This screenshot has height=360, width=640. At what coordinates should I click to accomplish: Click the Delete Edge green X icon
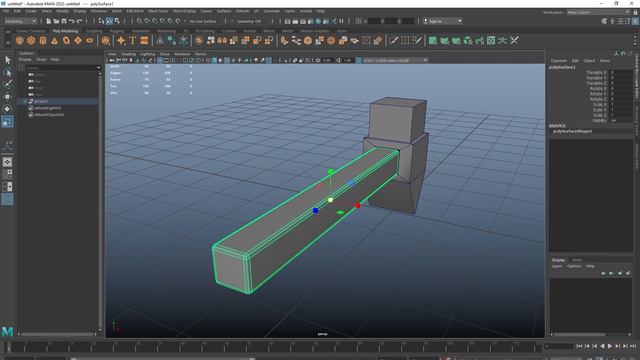click(514, 40)
